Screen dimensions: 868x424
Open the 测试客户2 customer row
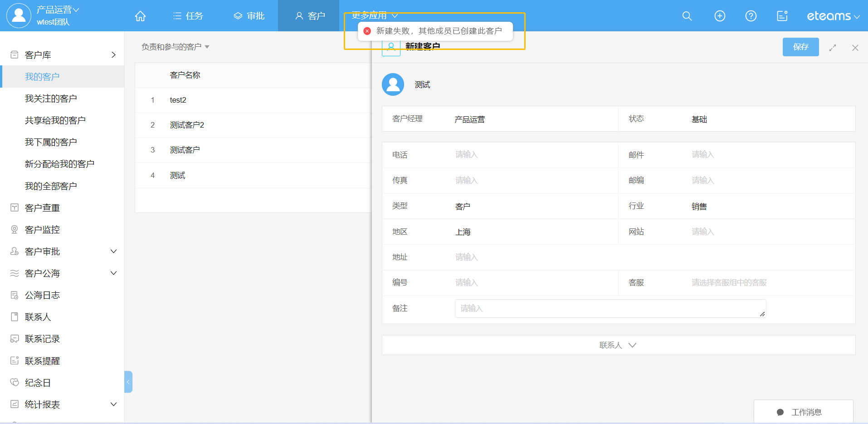pos(187,125)
